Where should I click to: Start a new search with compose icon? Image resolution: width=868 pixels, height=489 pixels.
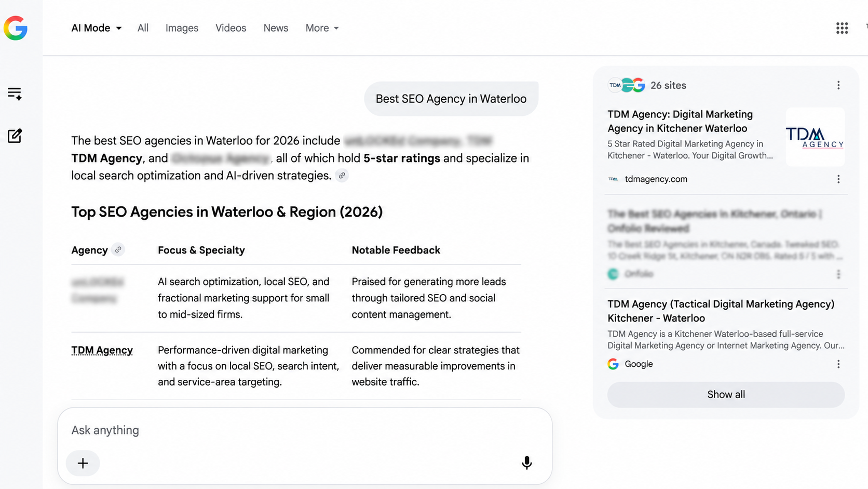pos(15,136)
